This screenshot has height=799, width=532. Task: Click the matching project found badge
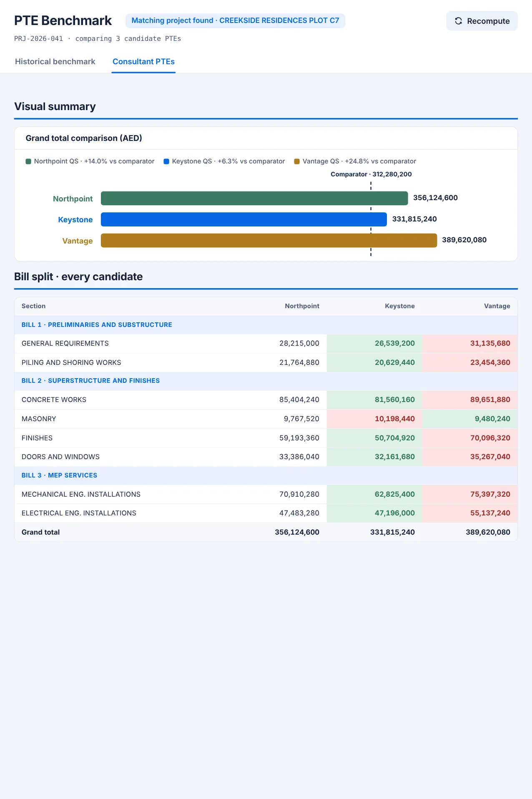point(235,20)
